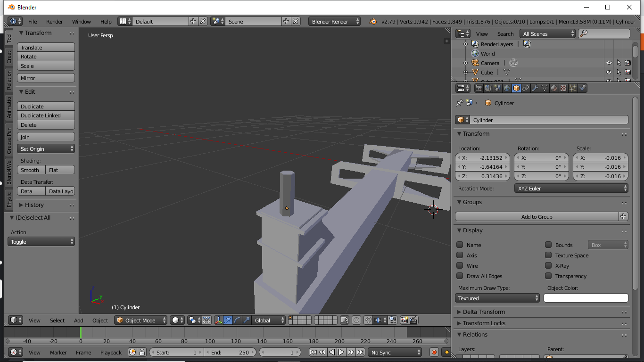The image size is (644, 362).
Task: Click the Add to Group button
Action: 537,216
